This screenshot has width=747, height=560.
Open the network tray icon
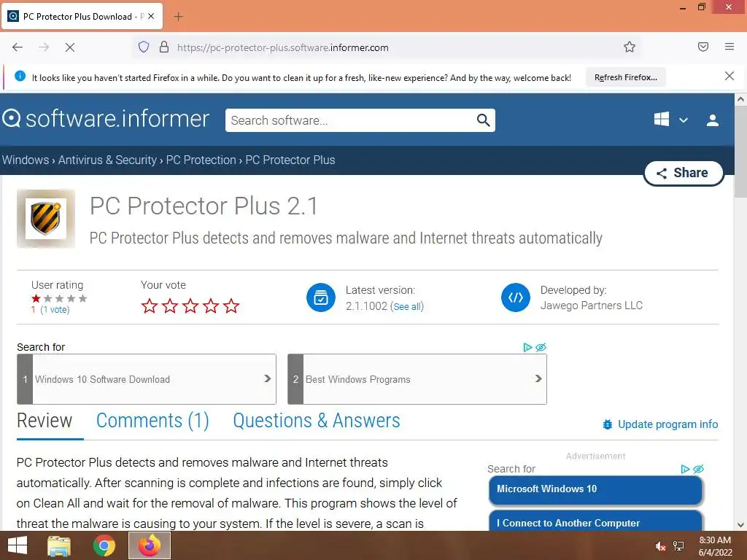click(678, 546)
